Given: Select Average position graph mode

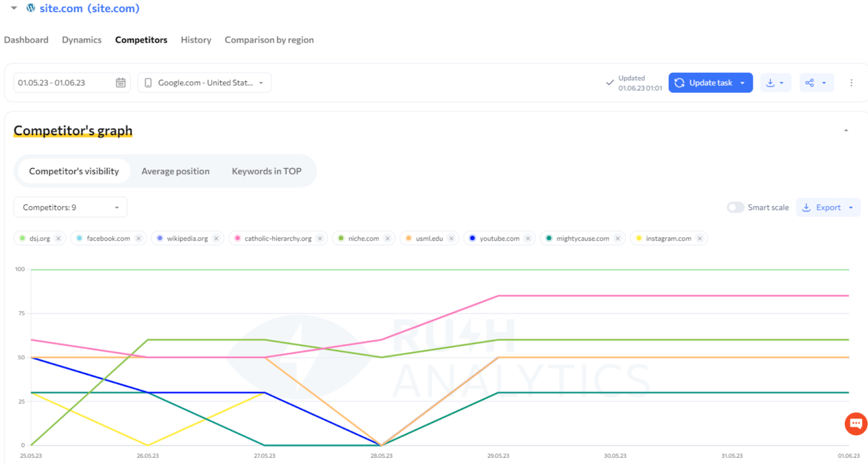Looking at the screenshot, I should point(175,171).
